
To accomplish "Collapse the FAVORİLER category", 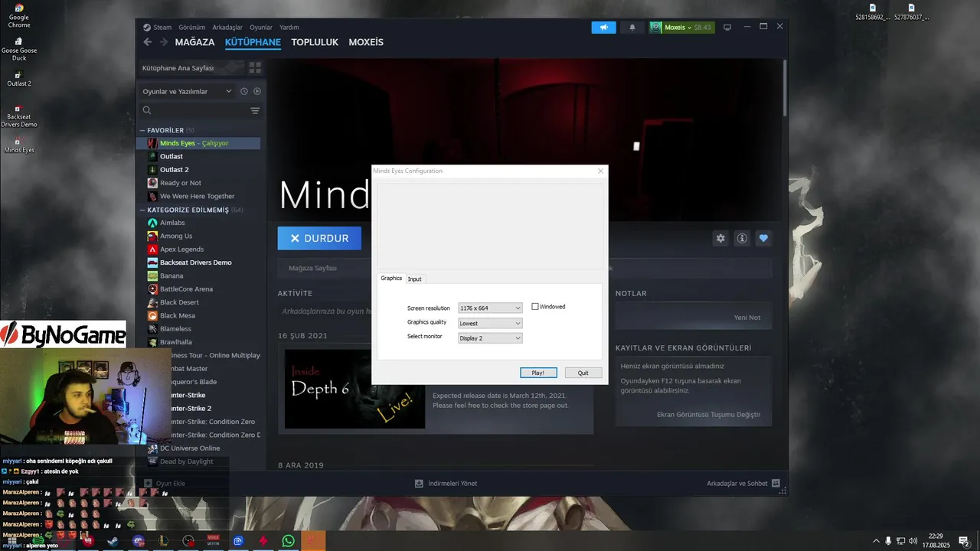I will tap(142, 130).
